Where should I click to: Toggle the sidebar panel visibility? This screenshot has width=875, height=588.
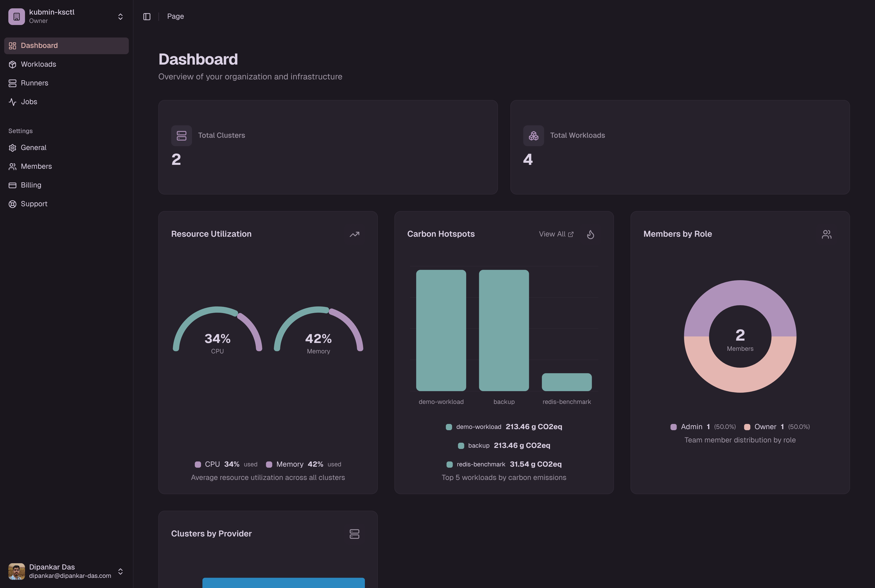point(147,16)
